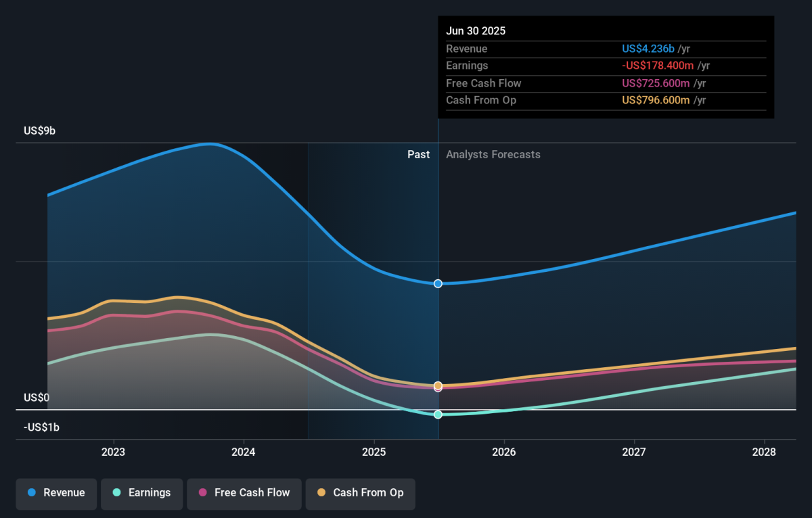Select the 2024 label on the time axis

(244, 452)
